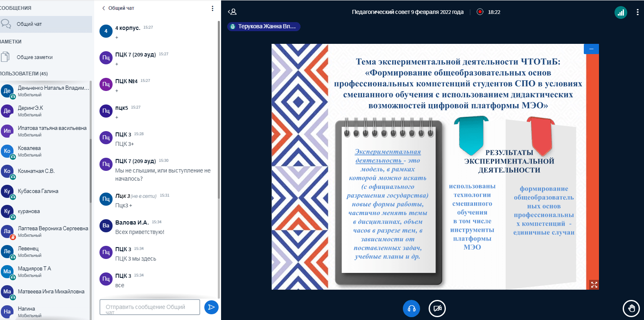Open Общие заметки shared notes

tap(46, 57)
